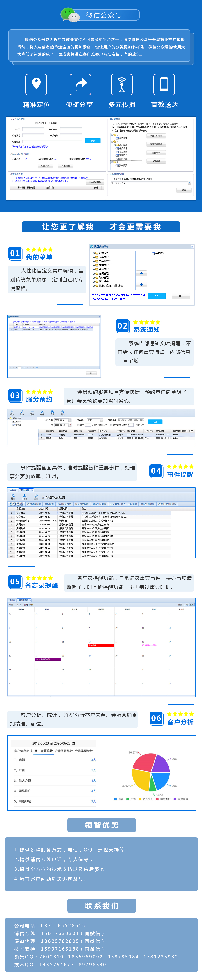The height and width of the screenshot is (980, 202).
Task: Click the 多元传播 broadcast antenna icon
Action: pos(122,84)
